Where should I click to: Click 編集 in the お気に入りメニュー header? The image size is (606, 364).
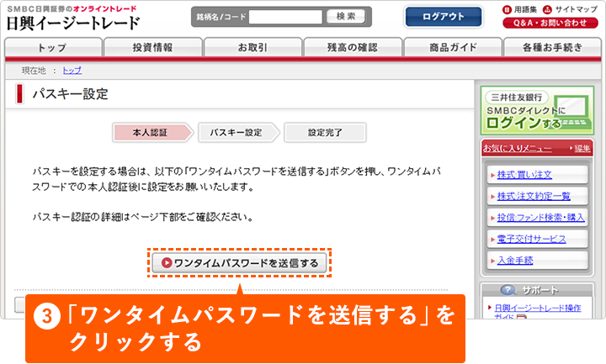click(582, 148)
